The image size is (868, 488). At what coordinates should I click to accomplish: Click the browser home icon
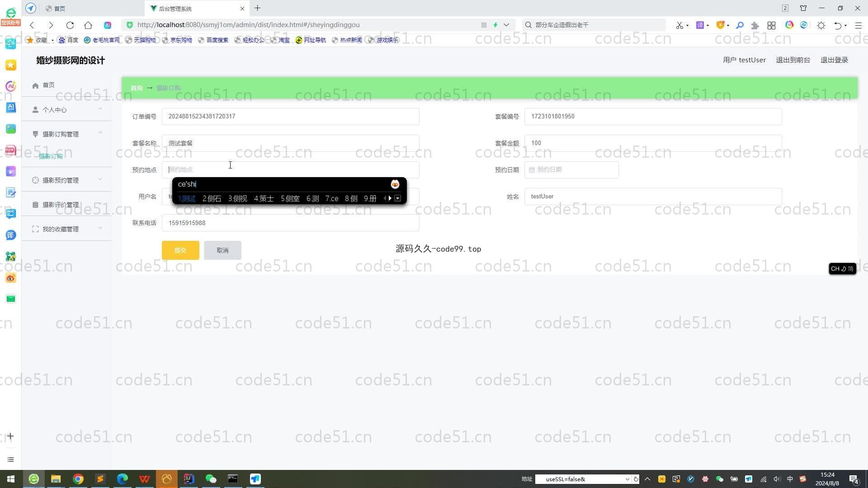coord(88,25)
